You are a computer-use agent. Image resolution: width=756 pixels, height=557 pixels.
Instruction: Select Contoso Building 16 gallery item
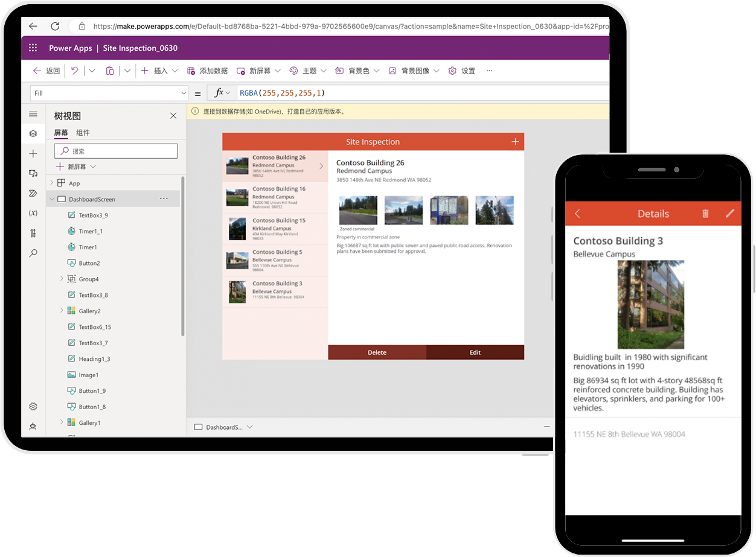(x=275, y=197)
